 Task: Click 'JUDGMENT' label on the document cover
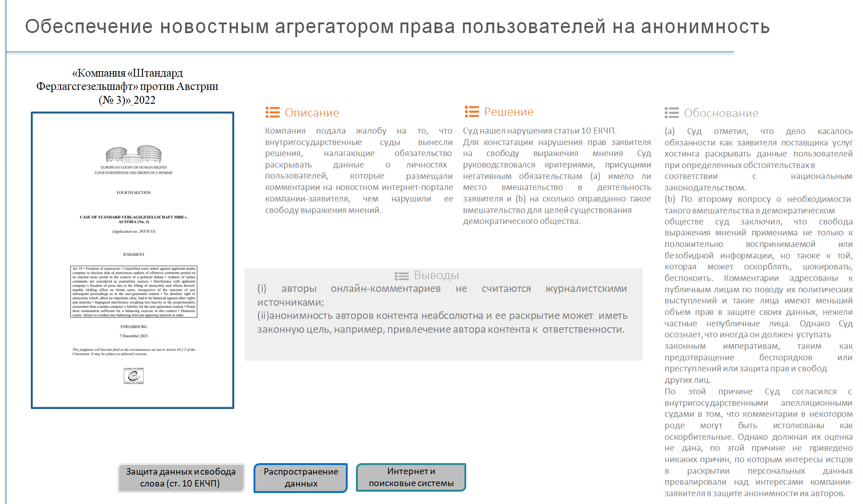(x=134, y=254)
